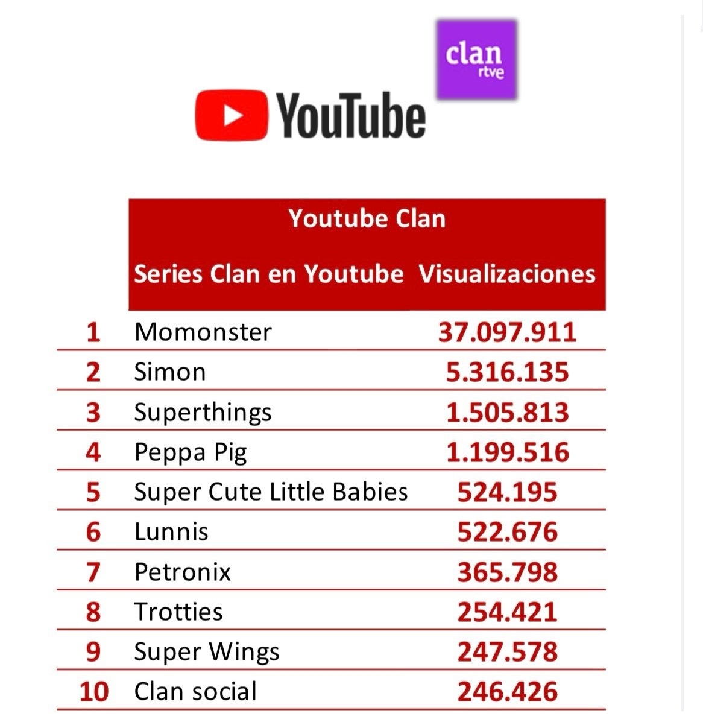The image size is (703, 728).
Task: Select Super Cute Little Babies row
Action: (x=271, y=492)
